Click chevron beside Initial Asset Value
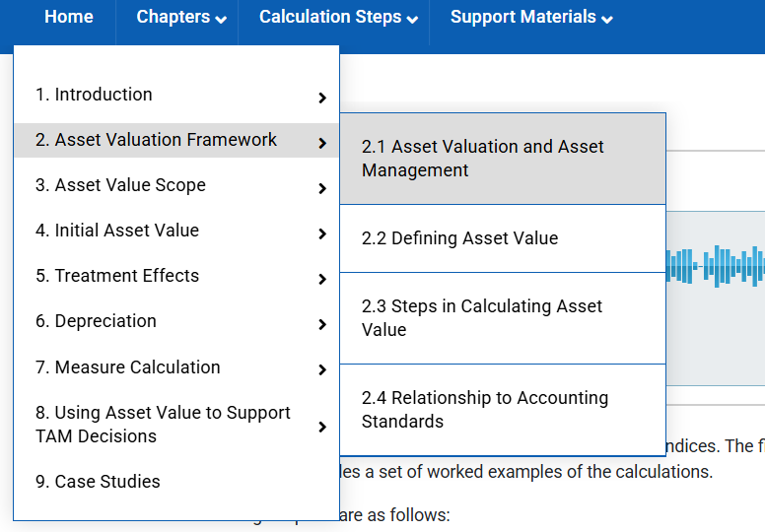 (322, 234)
